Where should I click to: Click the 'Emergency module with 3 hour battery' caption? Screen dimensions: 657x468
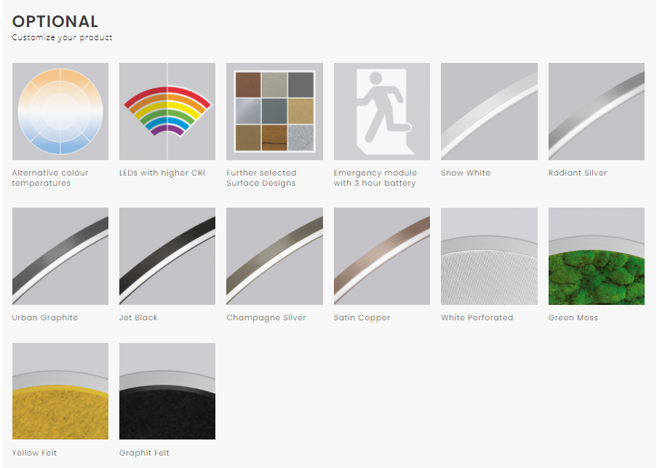coord(375,178)
